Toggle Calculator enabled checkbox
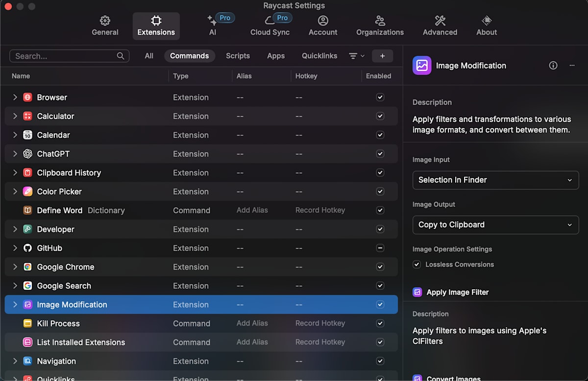The image size is (588, 381). pyautogui.click(x=380, y=116)
